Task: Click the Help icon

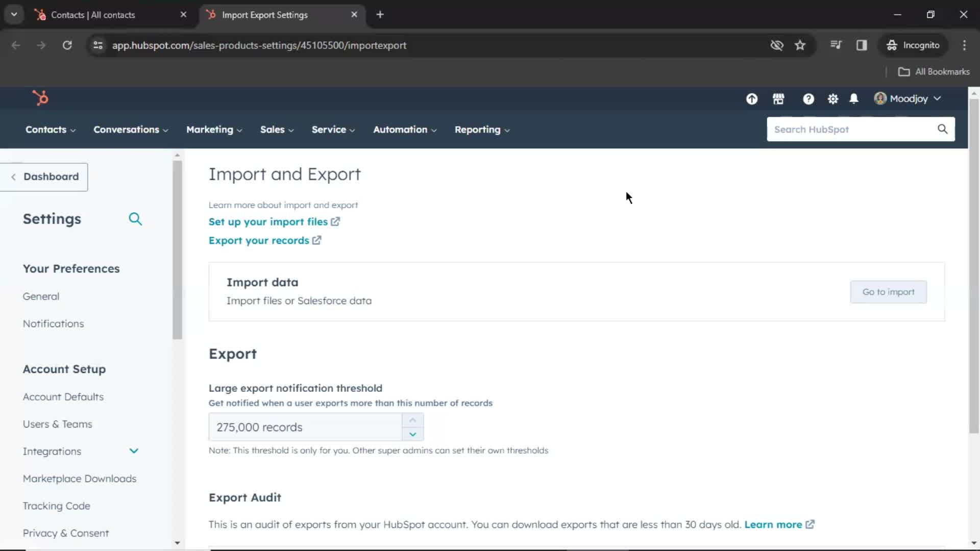Action: (807, 98)
